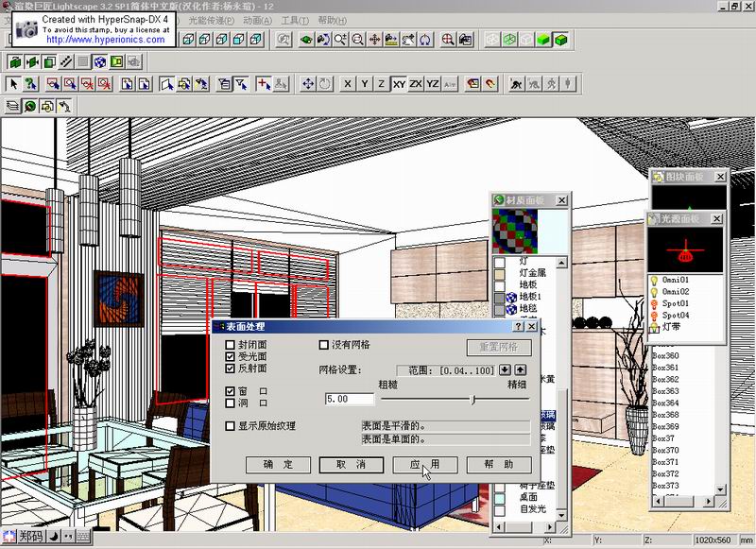Image resolution: width=756 pixels, height=549 pixels.
Task: Click the move transform four-arrow icon
Action: click(308, 84)
